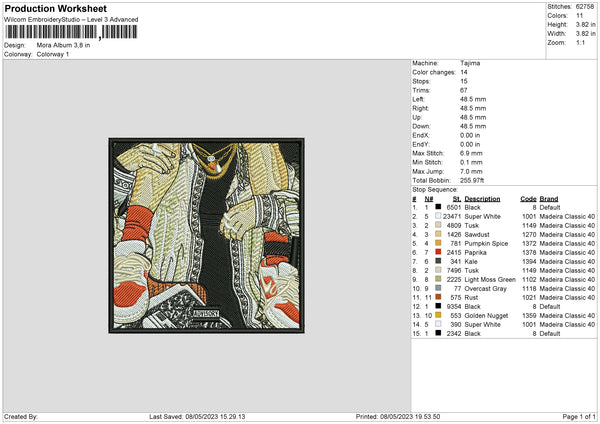Select the Kale color swatch

tap(438, 261)
